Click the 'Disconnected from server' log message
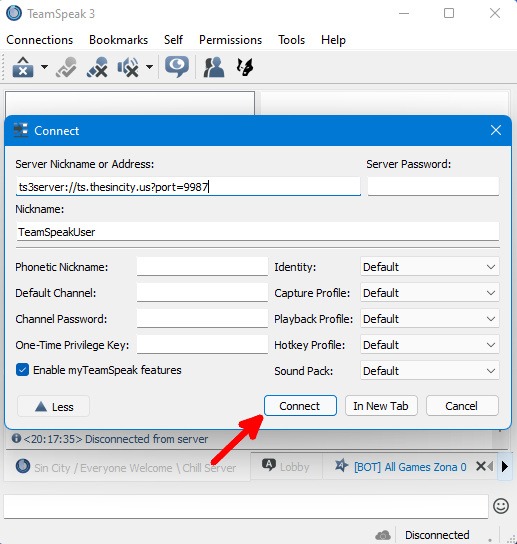Viewport: 517px width, 544px height. [146, 439]
